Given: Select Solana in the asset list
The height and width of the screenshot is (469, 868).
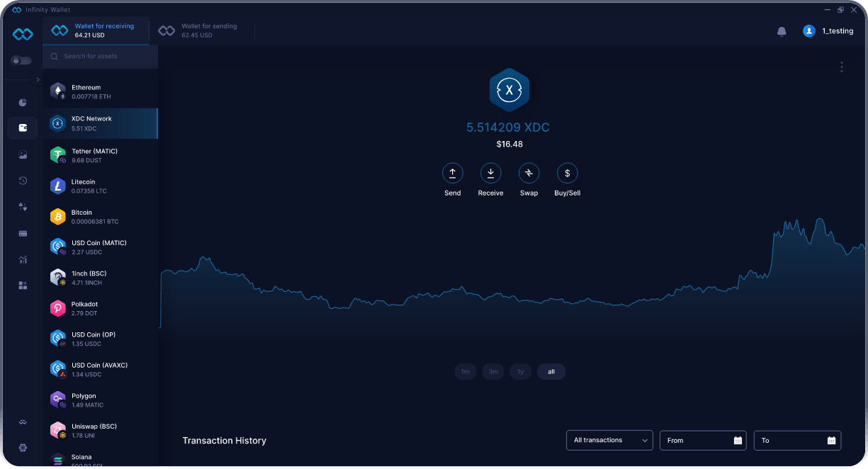Looking at the screenshot, I should pyautogui.click(x=101, y=458).
